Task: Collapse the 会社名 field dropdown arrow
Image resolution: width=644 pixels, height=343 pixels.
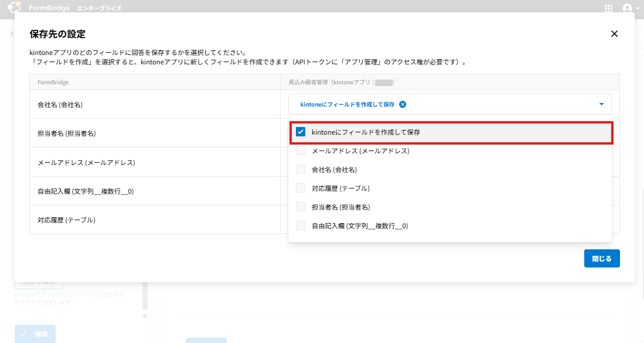Action: 601,104
